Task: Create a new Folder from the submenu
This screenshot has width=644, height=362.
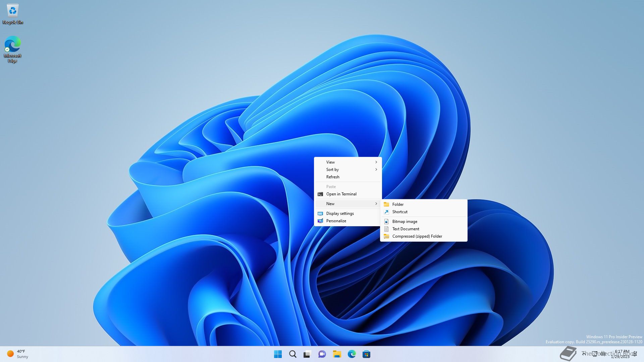Action: coord(424,204)
